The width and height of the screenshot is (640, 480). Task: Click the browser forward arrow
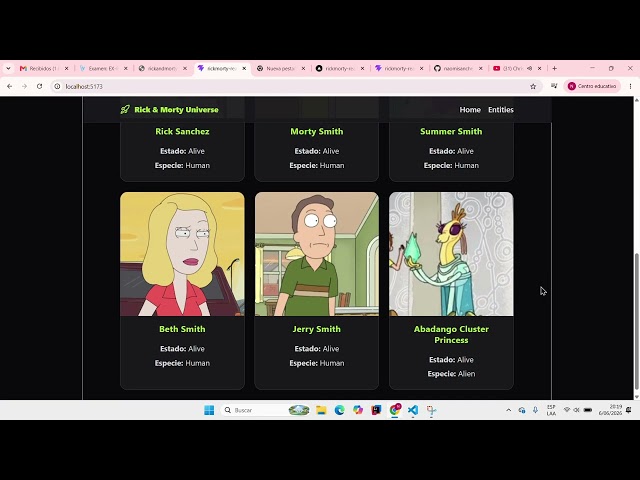(24, 86)
